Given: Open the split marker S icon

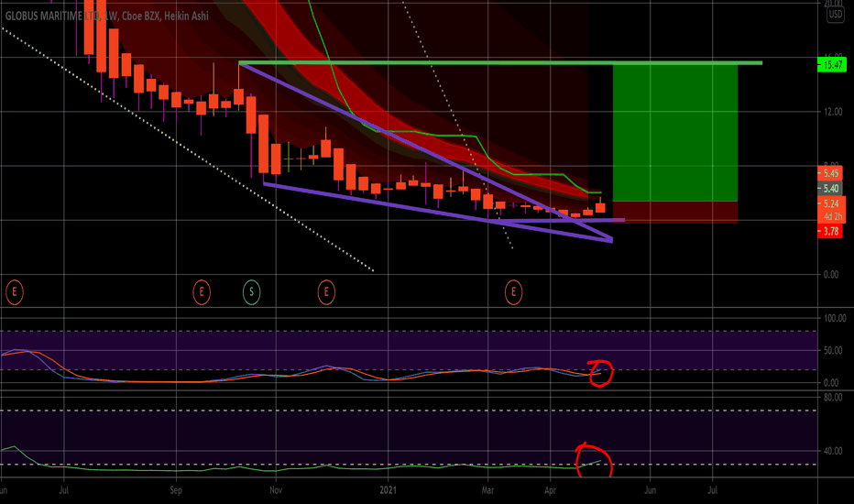Looking at the screenshot, I should click(x=252, y=292).
